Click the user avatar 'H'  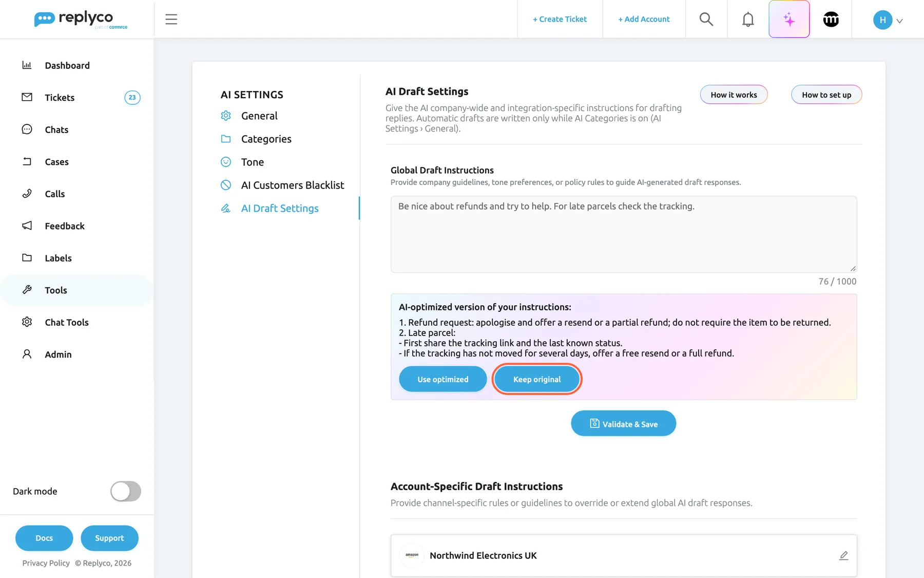point(882,20)
